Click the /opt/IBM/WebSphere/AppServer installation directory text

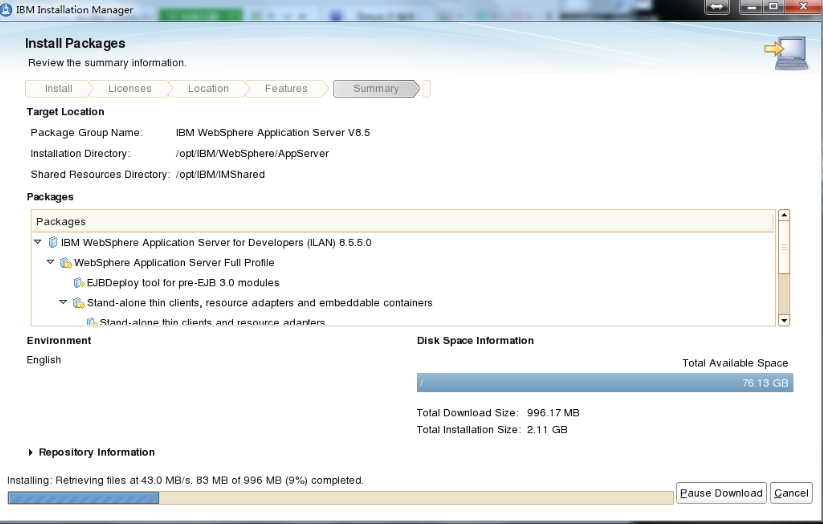pos(252,154)
